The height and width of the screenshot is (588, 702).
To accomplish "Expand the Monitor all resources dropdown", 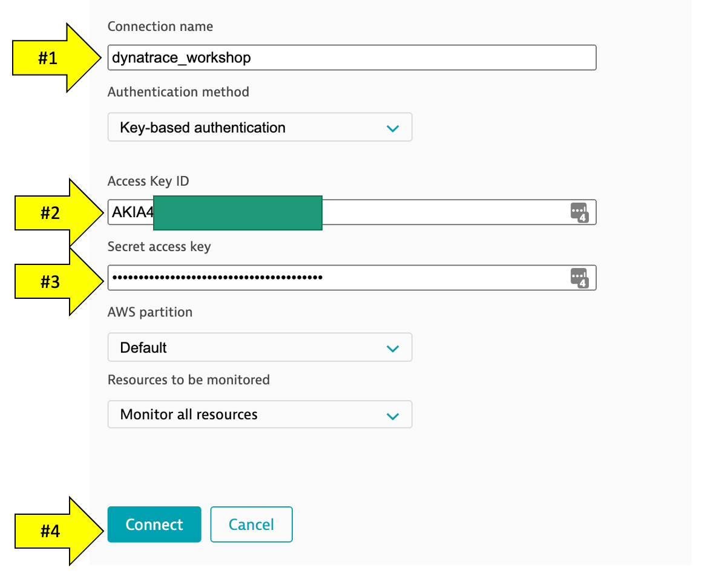I will coord(260,414).
